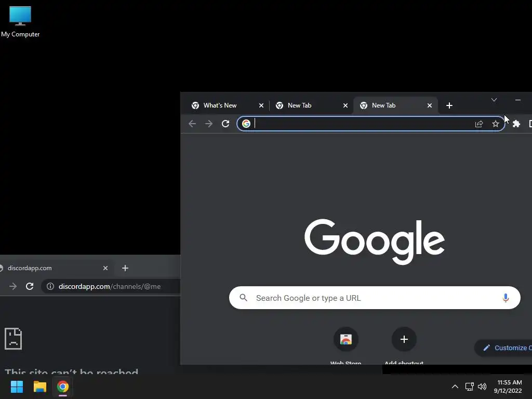Viewport: 532px width, 399px height.
Task: Reload the page in front Chrome window
Action: click(225, 124)
